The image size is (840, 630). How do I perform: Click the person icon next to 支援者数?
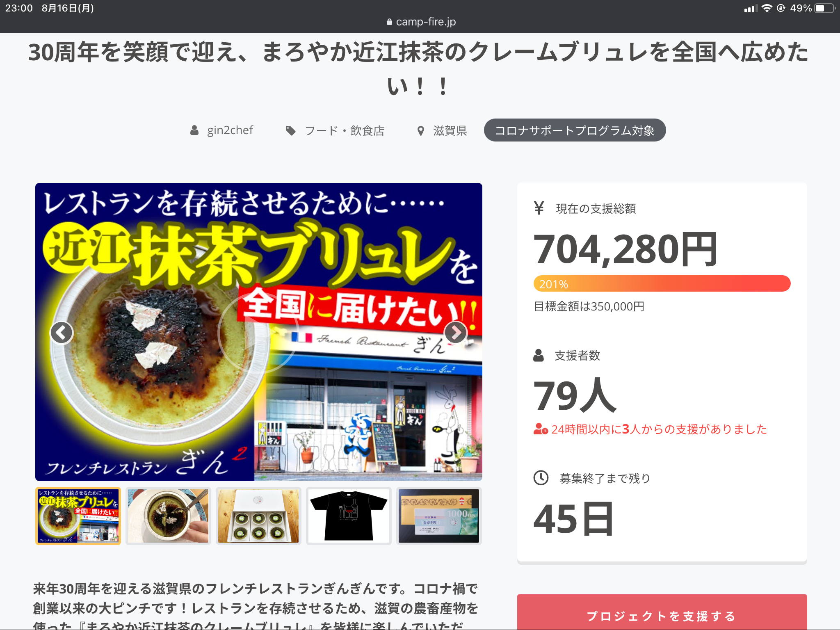(x=539, y=355)
